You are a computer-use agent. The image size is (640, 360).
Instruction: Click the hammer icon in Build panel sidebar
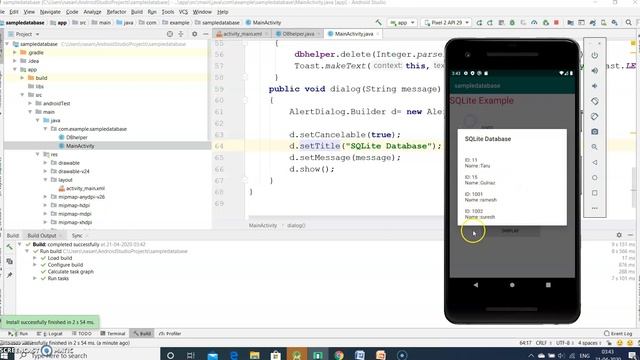9,247
